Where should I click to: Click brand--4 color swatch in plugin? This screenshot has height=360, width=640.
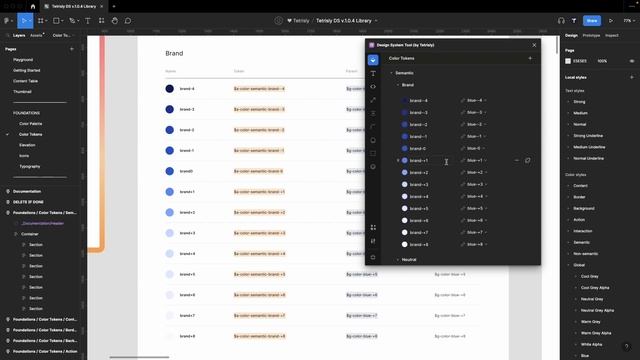[404, 100]
